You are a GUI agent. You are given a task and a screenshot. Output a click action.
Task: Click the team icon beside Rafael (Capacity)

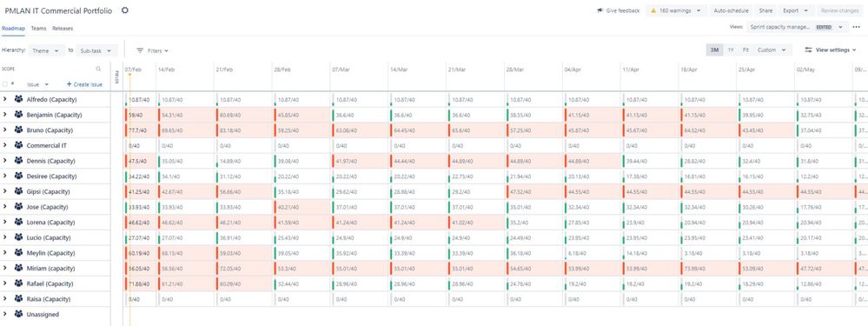pyautogui.click(x=18, y=283)
